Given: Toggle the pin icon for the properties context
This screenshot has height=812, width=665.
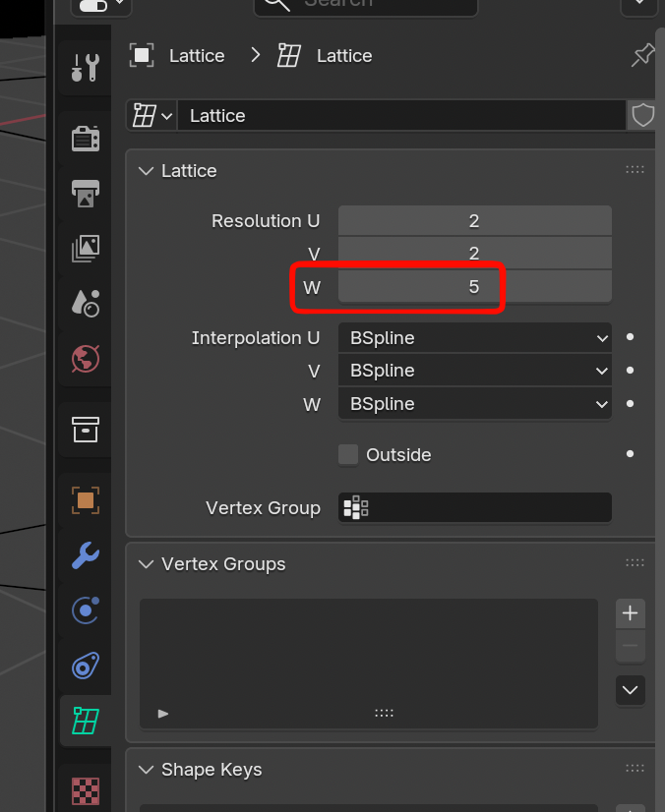Looking at the screenshot, I should (642, 56).
